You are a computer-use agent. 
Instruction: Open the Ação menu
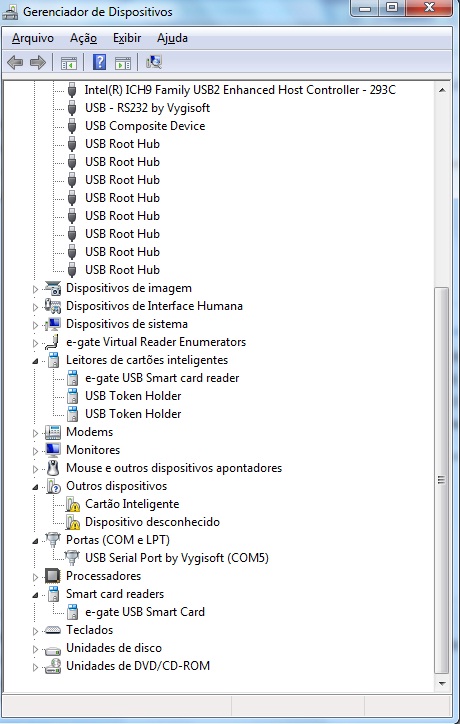click(x=83, y=38)
